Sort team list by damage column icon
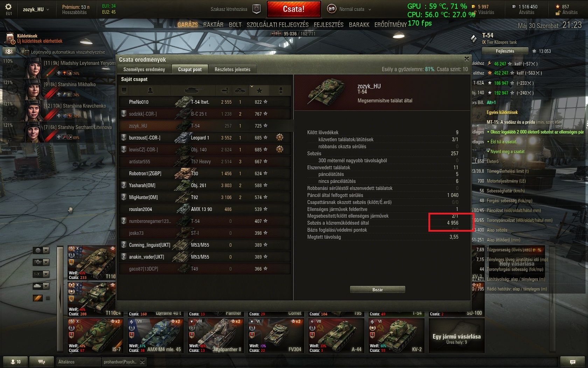 pyautogui.click(x=226, y=90)
